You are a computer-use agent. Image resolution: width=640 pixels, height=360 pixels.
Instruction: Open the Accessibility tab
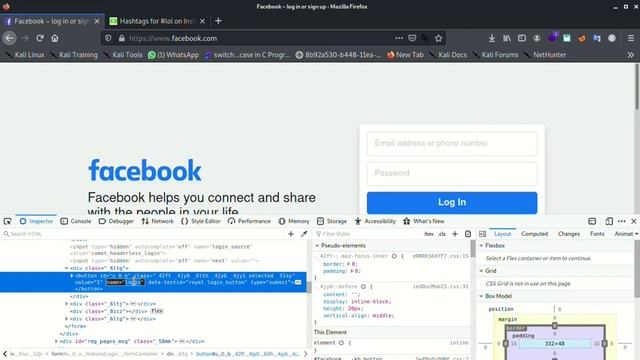pos(375,221)
